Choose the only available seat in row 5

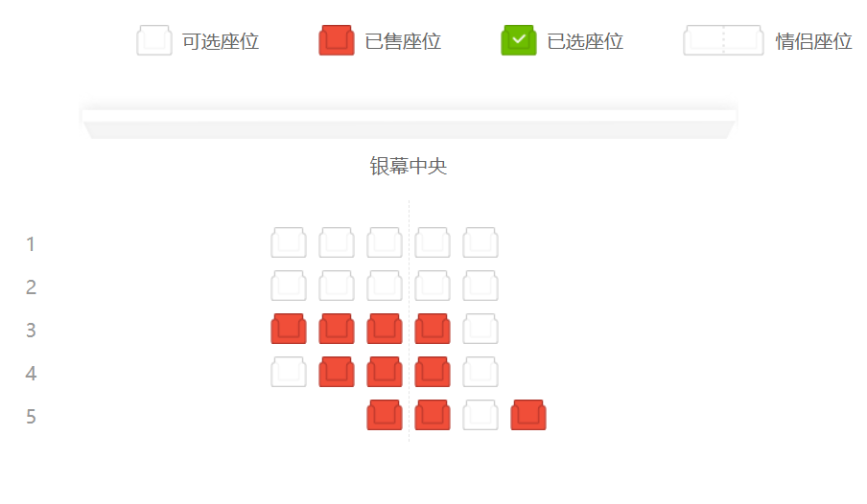(x=480, y=415)
